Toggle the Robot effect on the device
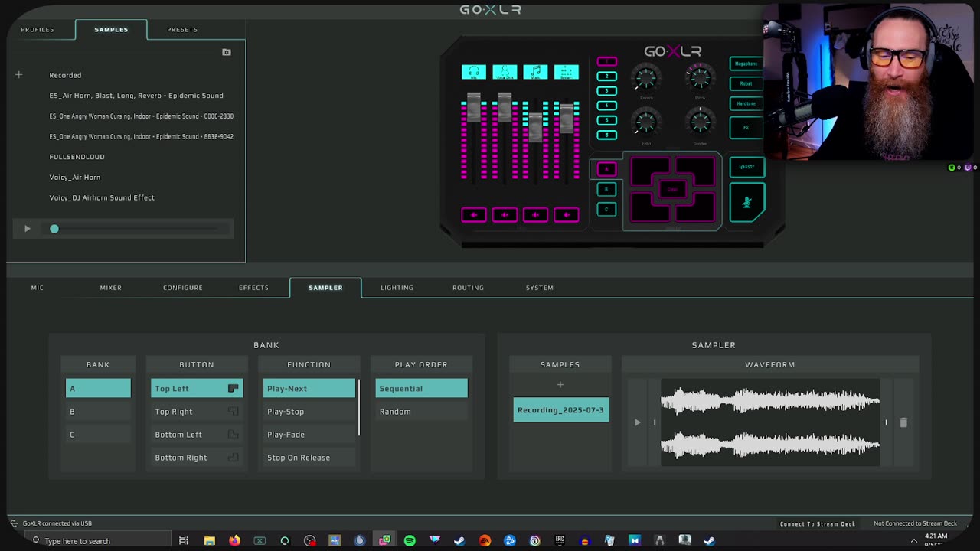The height and width of the screenshot is (551, 980). click(746, 83)
